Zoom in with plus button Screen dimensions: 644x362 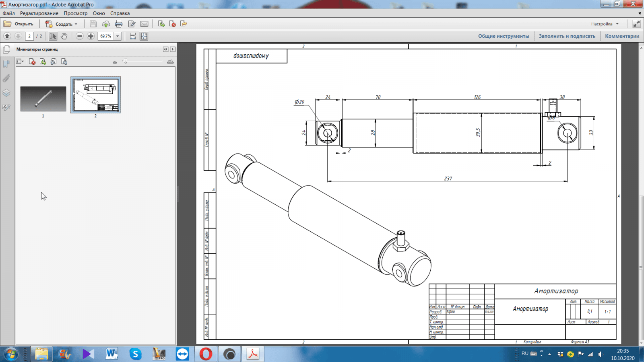pos(91,36)
